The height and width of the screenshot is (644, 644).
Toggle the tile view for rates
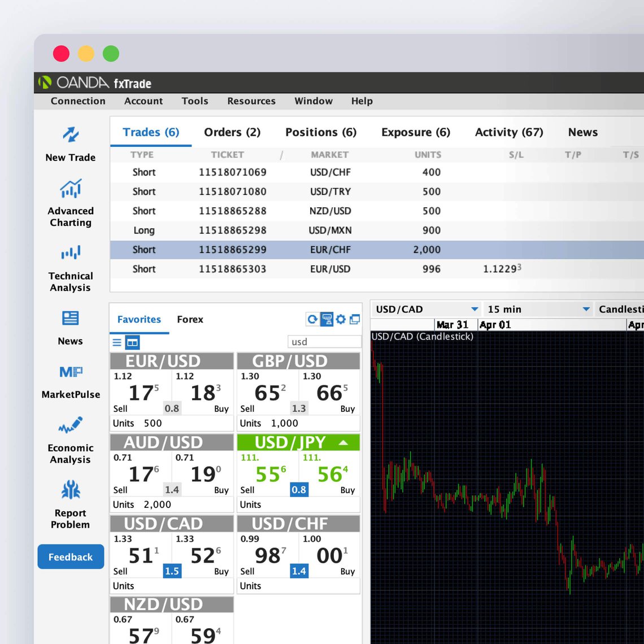point(132,342)
